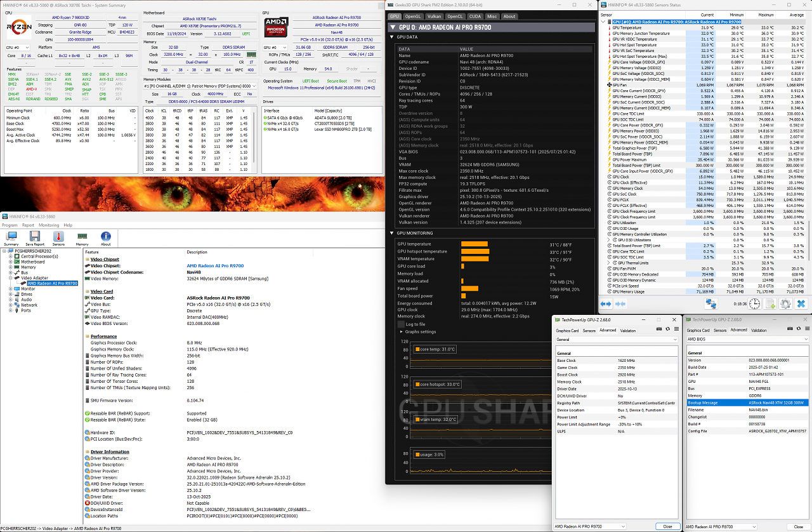Open AMD BIOS dropdown in right GPU-Z window
Image resolution: width=812 pixels, height=532 pixels.
coord(748,340)
